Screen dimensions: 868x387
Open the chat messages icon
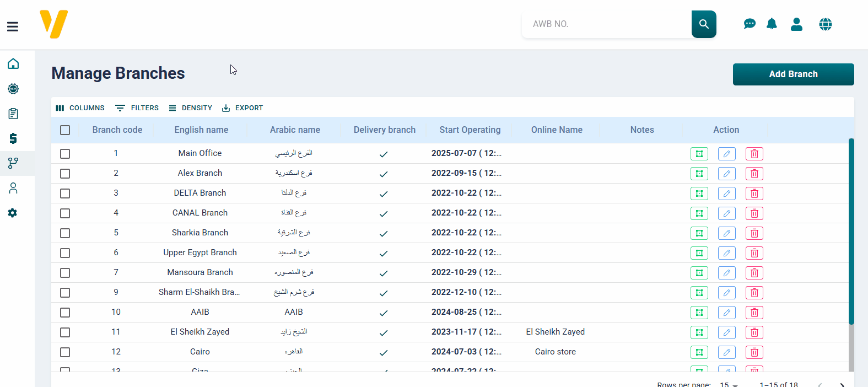pos(750,24)
